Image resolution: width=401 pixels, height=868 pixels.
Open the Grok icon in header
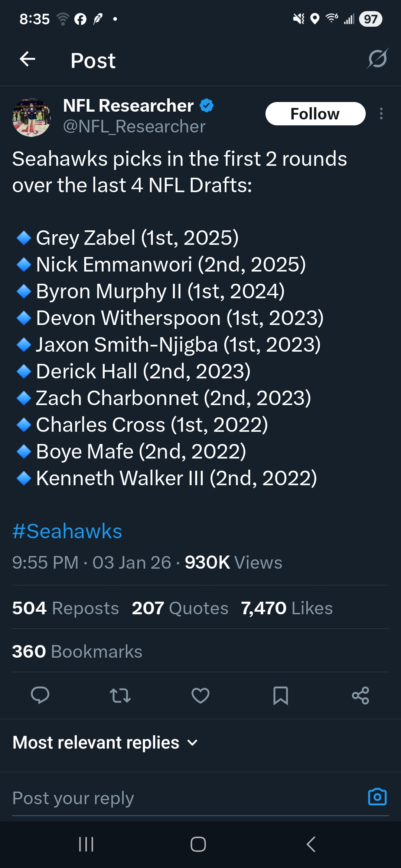coord(377,59)
